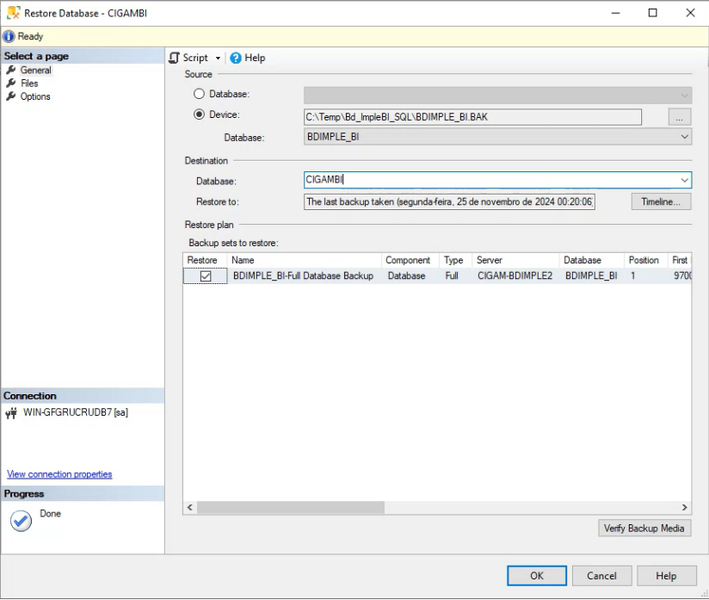Screen dimensions: 709x600
Task: Click the wrench icon beside Options
Action: pos(11,96)
